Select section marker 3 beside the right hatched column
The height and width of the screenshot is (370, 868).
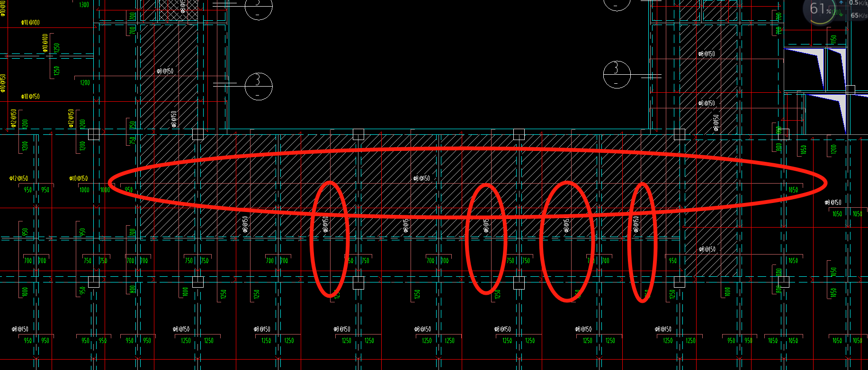pos(617,74)
